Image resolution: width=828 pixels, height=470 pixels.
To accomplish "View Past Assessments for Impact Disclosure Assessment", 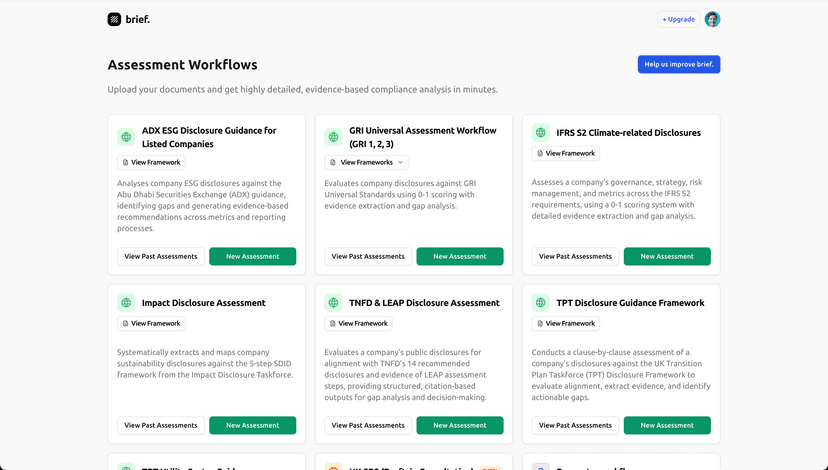I will [161, 425].
